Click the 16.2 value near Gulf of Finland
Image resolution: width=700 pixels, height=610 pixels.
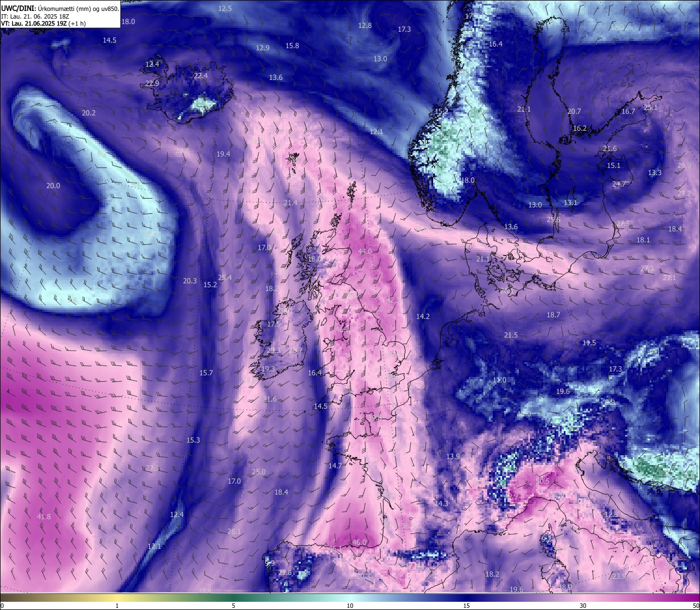(580, 128)
